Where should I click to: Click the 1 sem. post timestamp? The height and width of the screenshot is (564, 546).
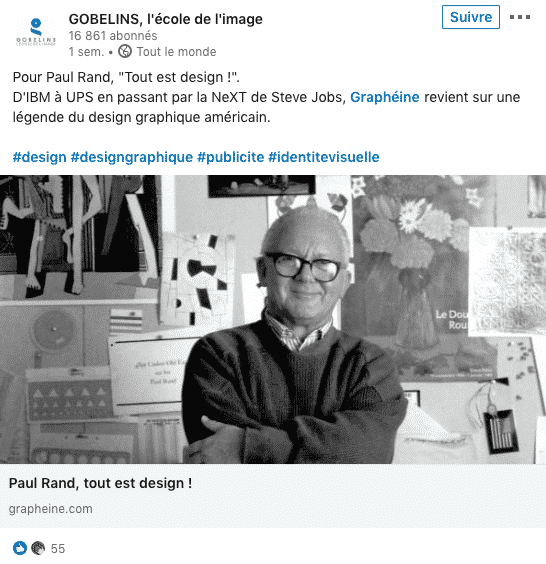coord(86,52)
